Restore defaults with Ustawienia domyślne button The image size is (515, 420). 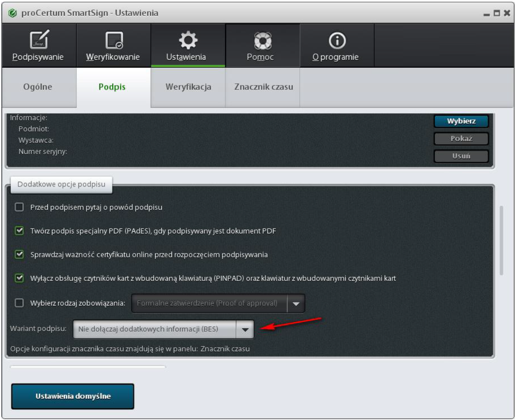[73, 397]
